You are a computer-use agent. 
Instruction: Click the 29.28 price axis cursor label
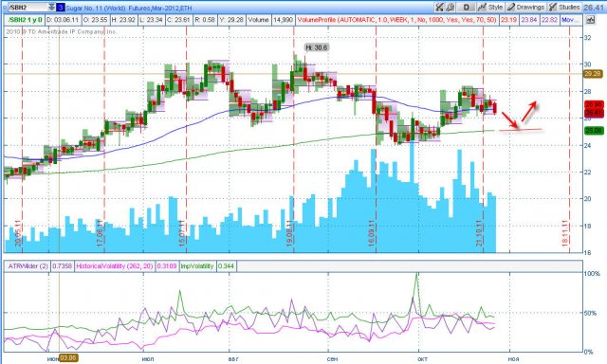click(x=593, y=74)
